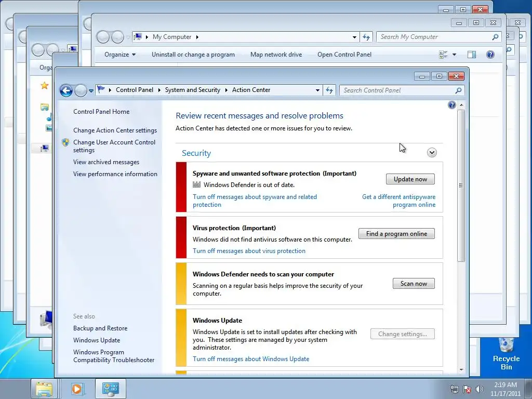This screenshot has height=399, width=532.
Task: Focus the Search My Computer field
Action: pyautogui.click(x=438, y=37)
